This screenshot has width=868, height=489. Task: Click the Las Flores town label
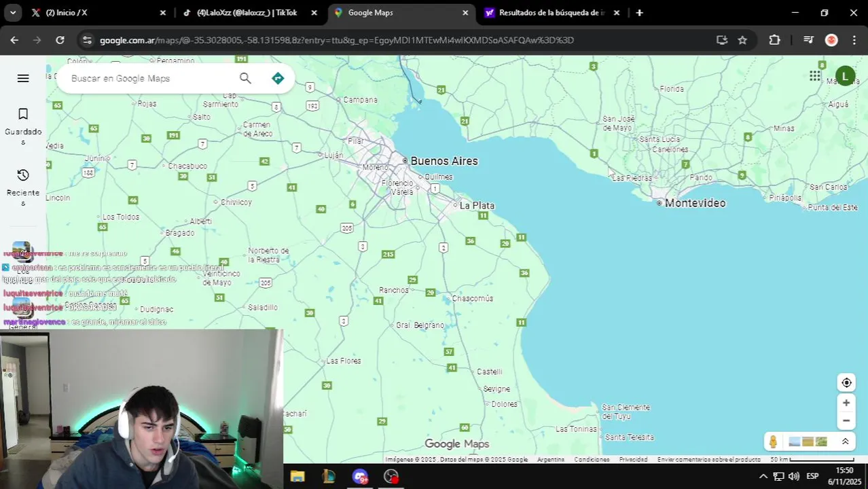344,361
